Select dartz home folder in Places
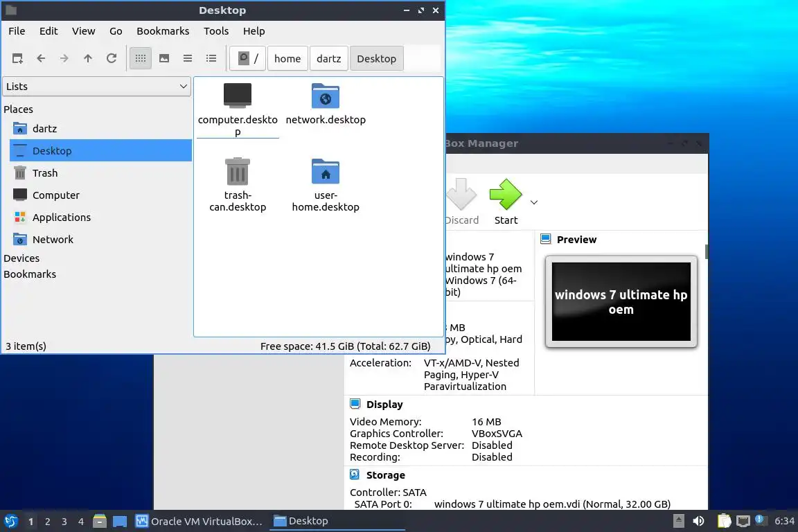The height and width of the screenshot is (532, 798). [100, 129]
